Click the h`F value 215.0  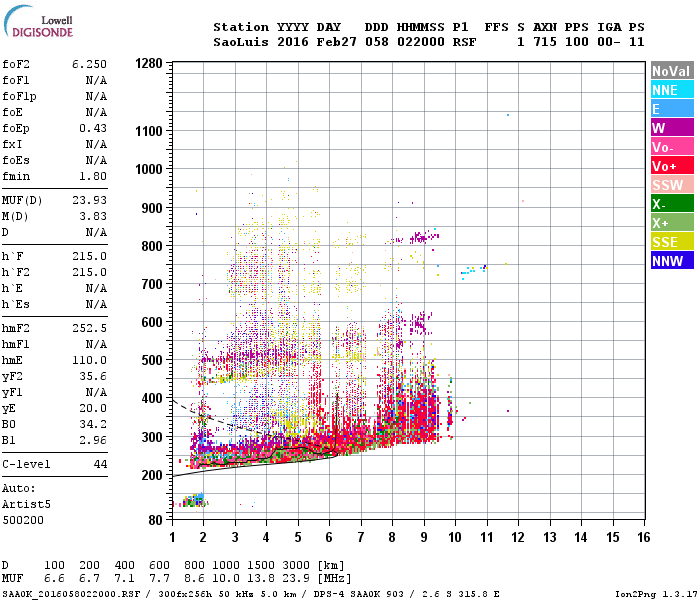pos(89,256)
